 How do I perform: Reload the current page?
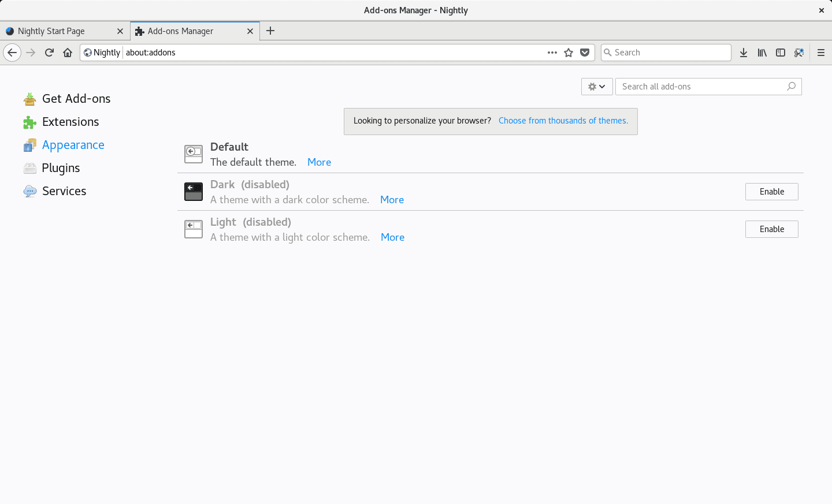[x=49, y=53]
